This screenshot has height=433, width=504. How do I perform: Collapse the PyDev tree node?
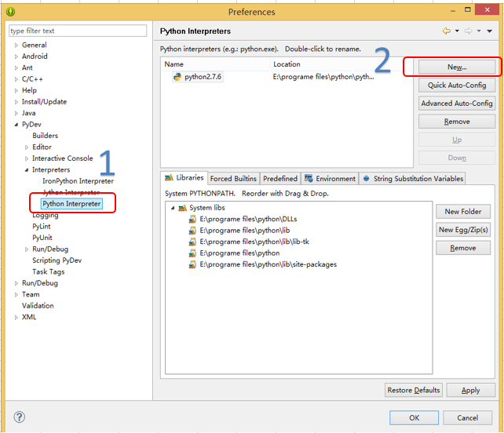click(x=16, y=125)
